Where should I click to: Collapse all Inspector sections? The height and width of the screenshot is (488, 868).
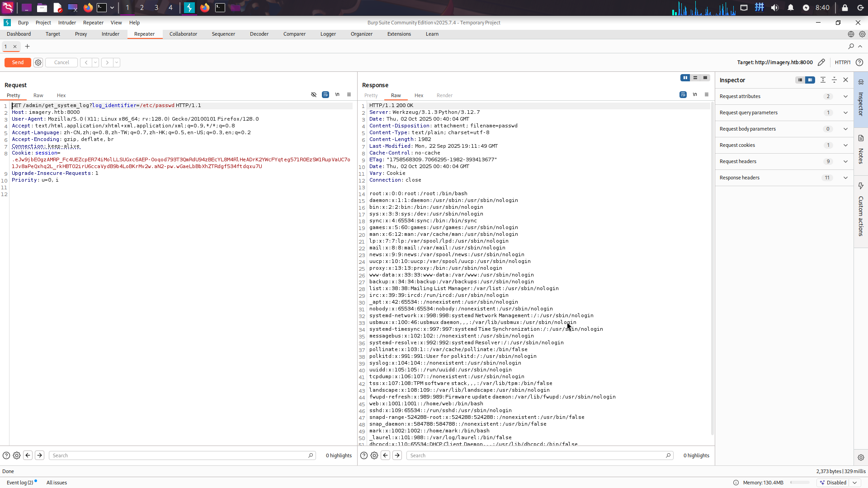point(835,80)
